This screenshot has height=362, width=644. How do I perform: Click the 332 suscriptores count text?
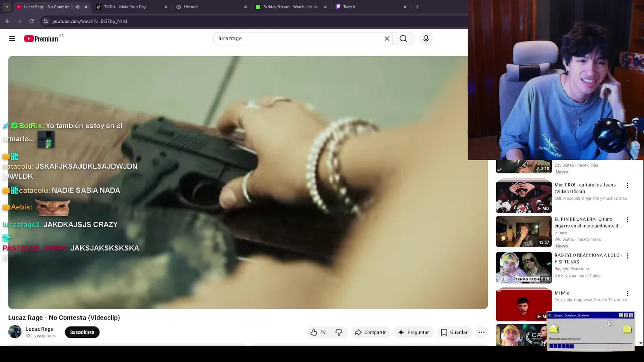[40, 336]
